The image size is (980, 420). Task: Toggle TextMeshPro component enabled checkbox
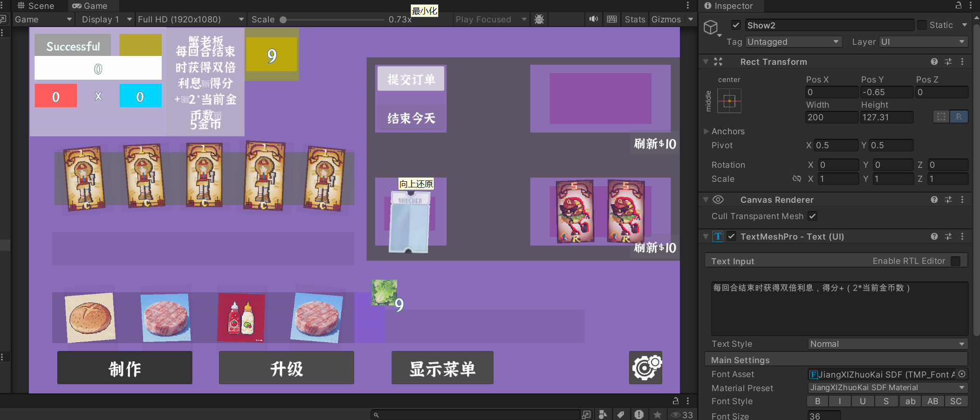[x=732, y=236]
